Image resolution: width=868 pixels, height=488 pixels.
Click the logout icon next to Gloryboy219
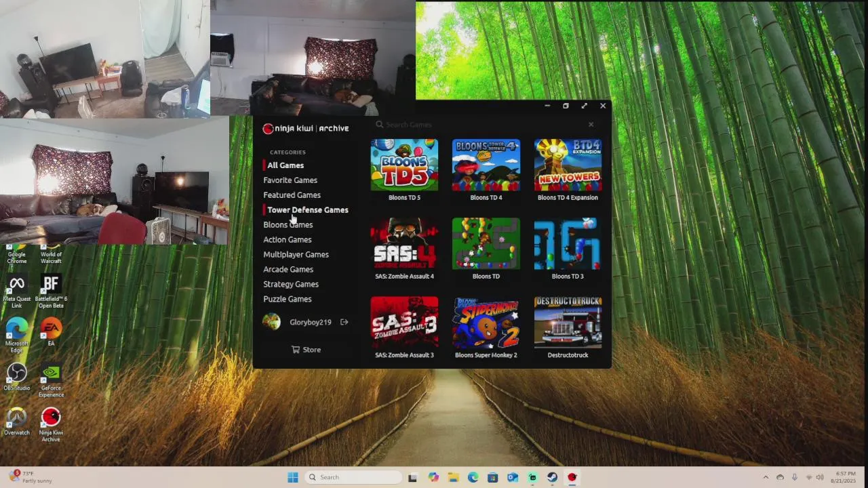tap(344, 322)
